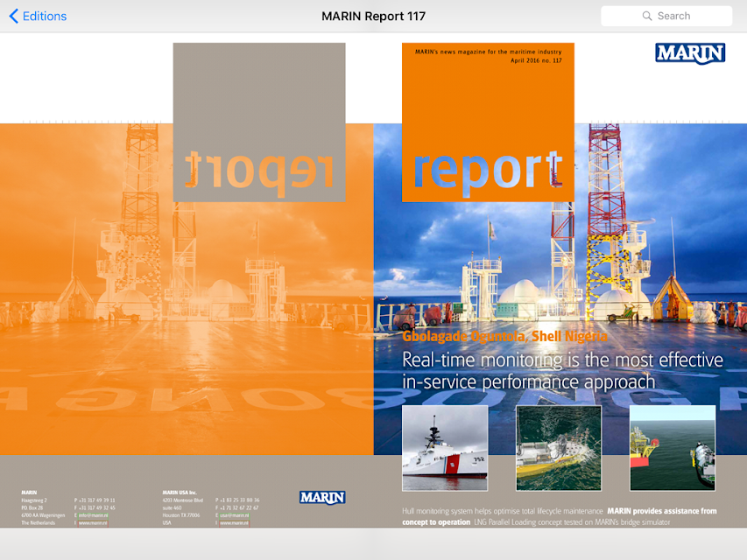This screenshot has height=560, width=747.
Task: Go back to Editions list
Action: (x=38, y=17)
